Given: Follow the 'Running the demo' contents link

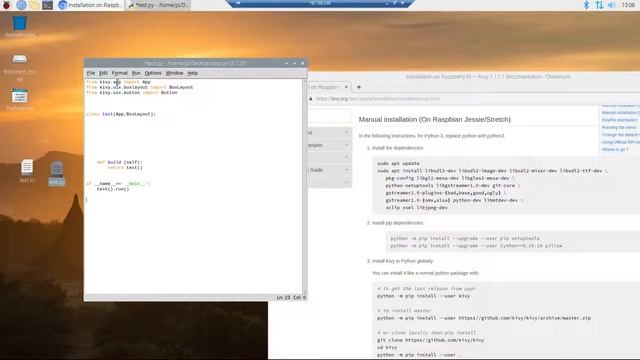Looking at the screenshot, I should point(619,127).
